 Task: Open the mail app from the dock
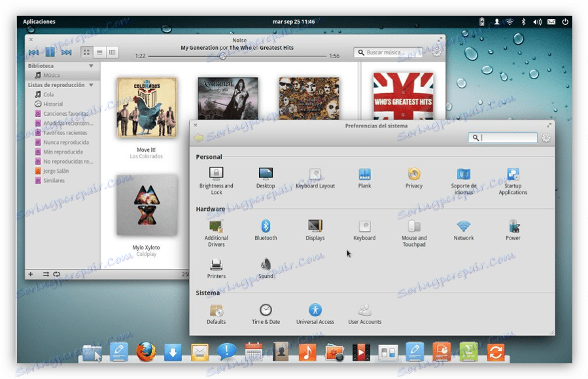(199, 353)
